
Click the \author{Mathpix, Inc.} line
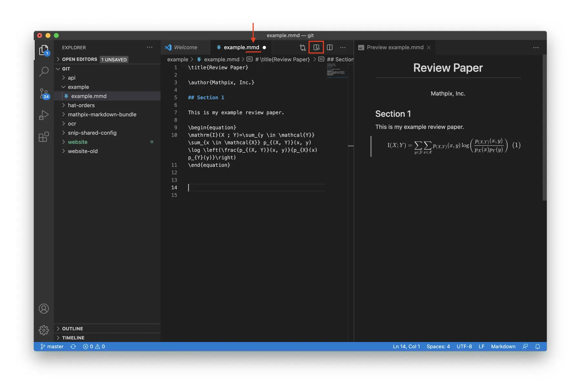coord(221,83)
